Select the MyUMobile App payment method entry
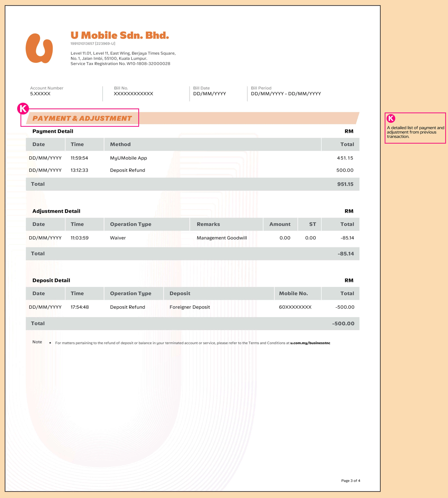 tap(128, 158)
